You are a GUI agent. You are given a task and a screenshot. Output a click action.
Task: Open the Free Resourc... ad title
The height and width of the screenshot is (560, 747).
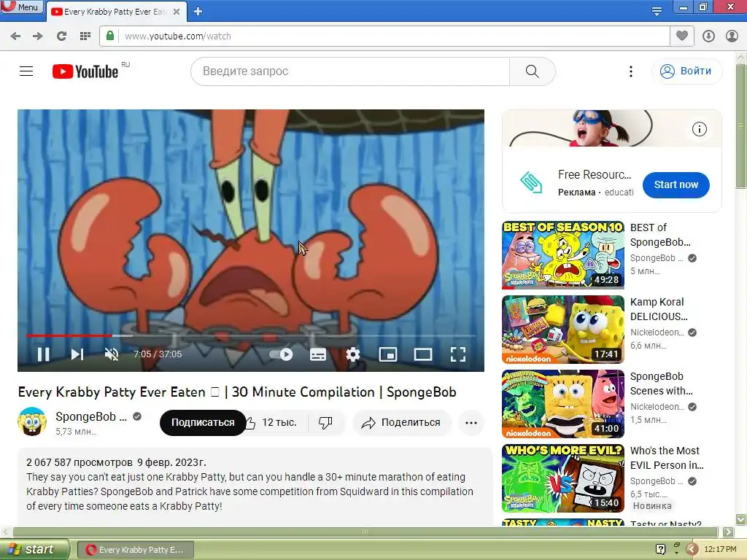coord(595,175)
